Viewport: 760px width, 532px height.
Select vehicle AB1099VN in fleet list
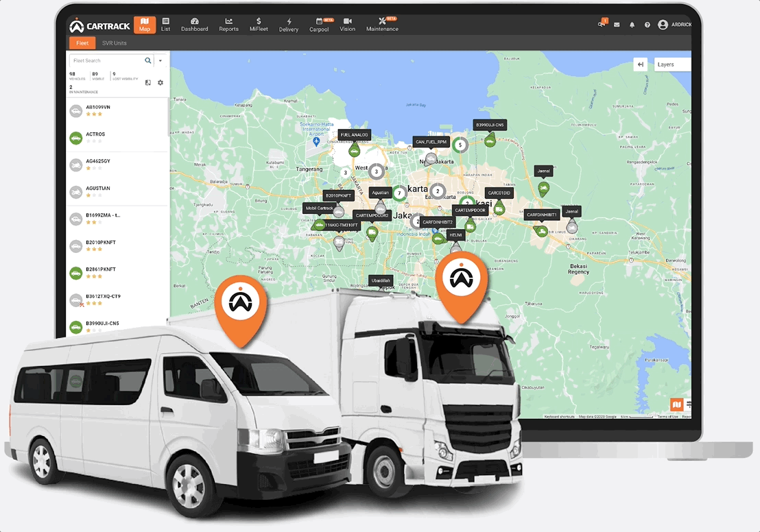click(117, 111)
